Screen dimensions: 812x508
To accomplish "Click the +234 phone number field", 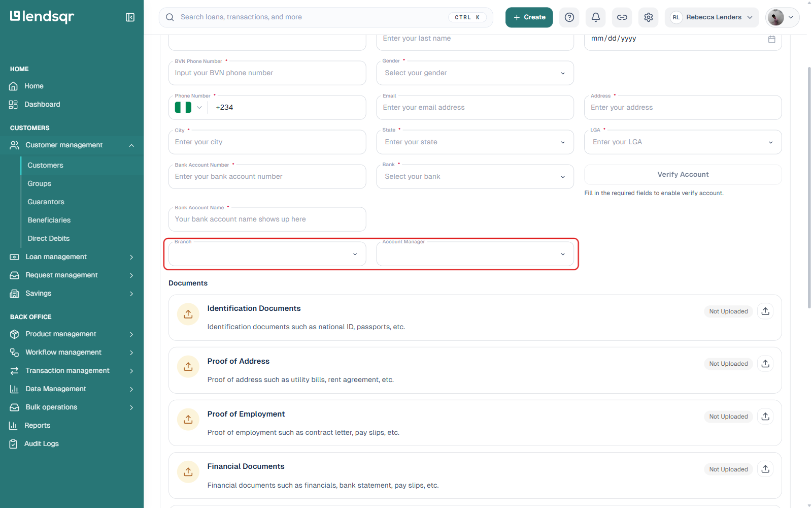I will pos(286,107).
